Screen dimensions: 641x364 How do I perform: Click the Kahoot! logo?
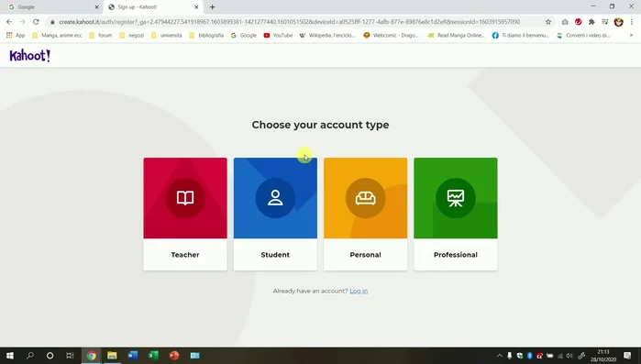point(30,56)
